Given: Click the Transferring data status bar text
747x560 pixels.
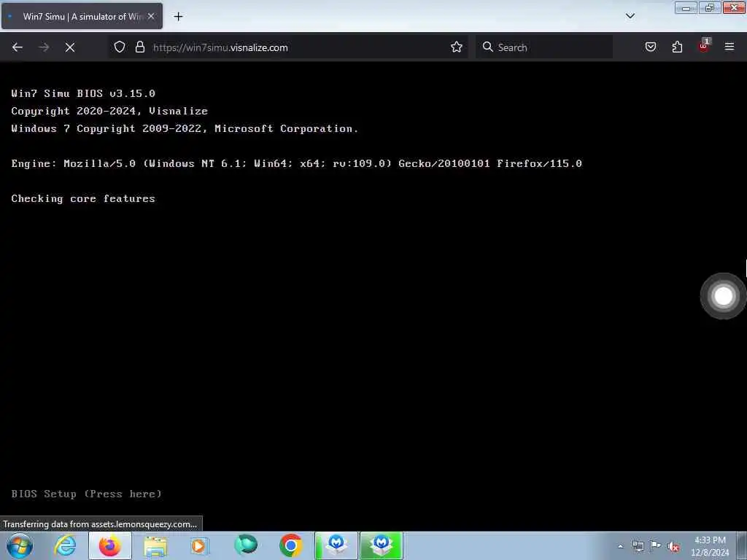Looking at the screenshot, I should pos(100,524).
